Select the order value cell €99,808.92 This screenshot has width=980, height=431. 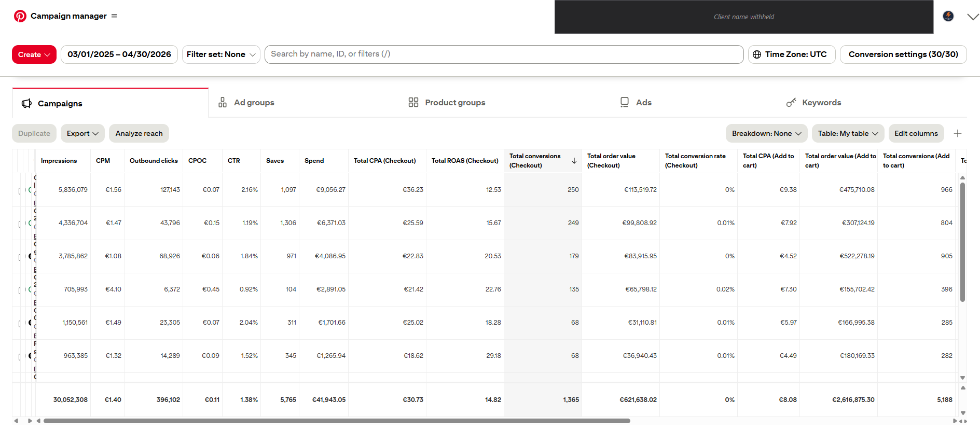click(639, 223)
